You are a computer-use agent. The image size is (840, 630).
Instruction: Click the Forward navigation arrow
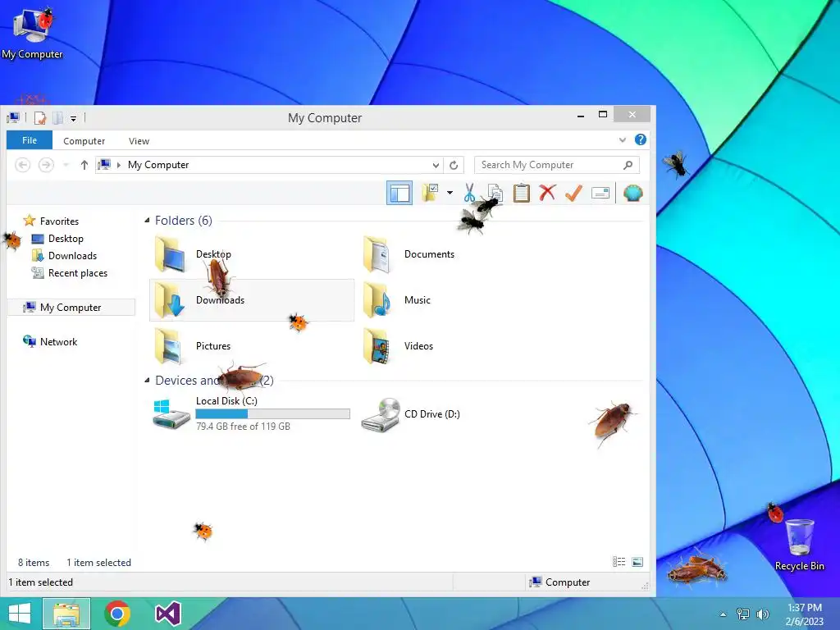46,165
